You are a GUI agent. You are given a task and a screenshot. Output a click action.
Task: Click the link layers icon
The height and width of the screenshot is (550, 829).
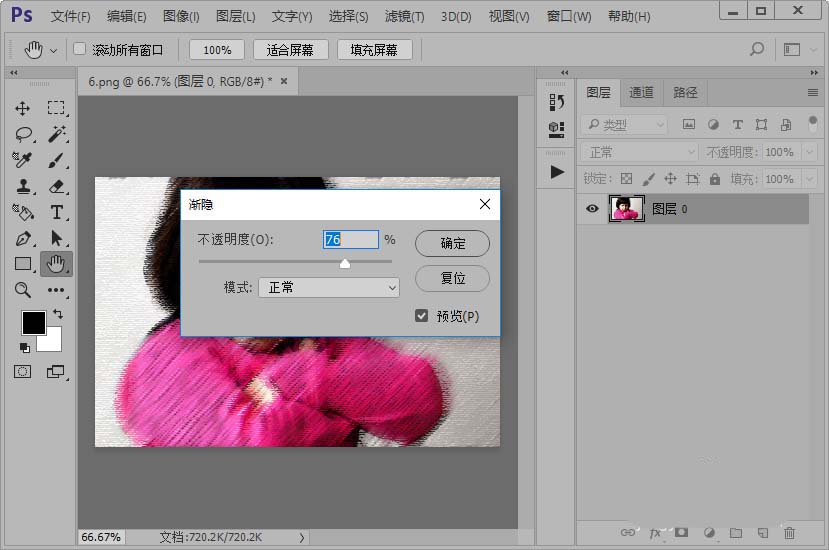[628, 533]
